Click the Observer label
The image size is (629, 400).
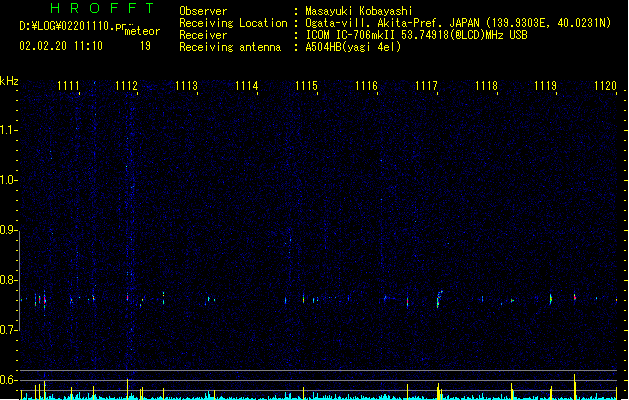[x=203, y=11]
